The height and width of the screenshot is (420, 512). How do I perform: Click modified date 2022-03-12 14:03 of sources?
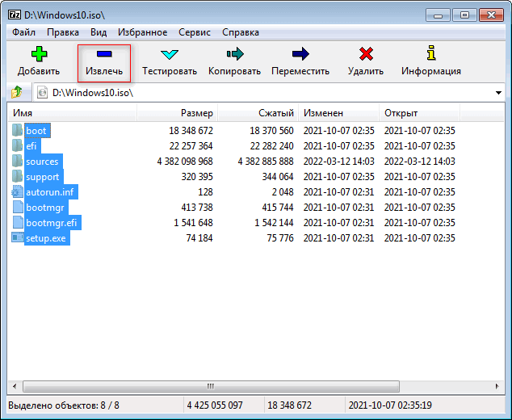(x=338, y=162)
